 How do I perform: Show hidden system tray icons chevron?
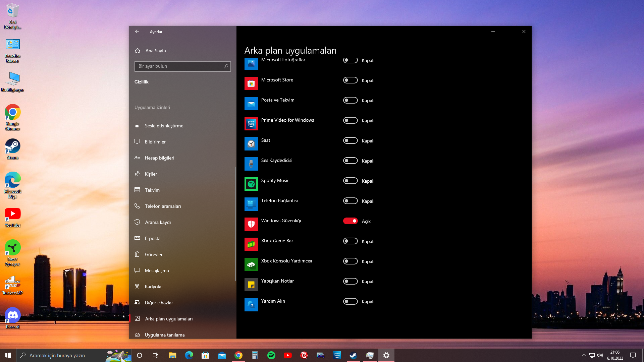(584, 355)
